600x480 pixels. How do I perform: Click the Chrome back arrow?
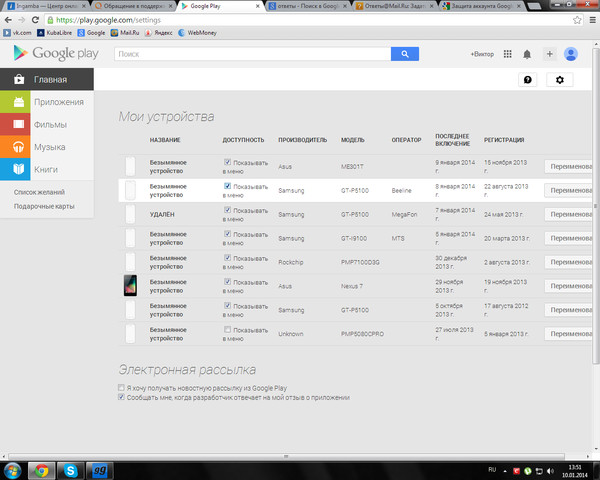click(8, 20)
